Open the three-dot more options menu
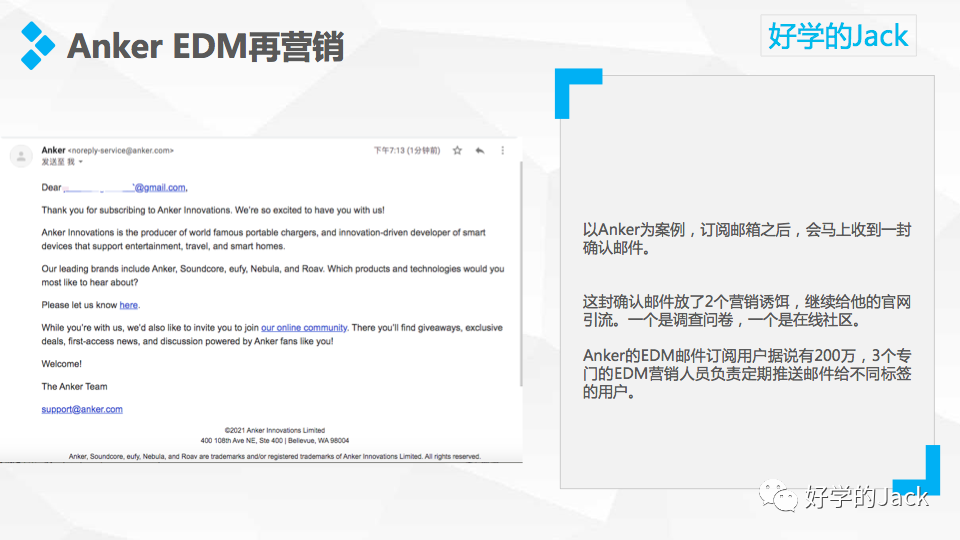Image resolution: width=960 pixels, height=540 pixels. (x=503, y=151)
